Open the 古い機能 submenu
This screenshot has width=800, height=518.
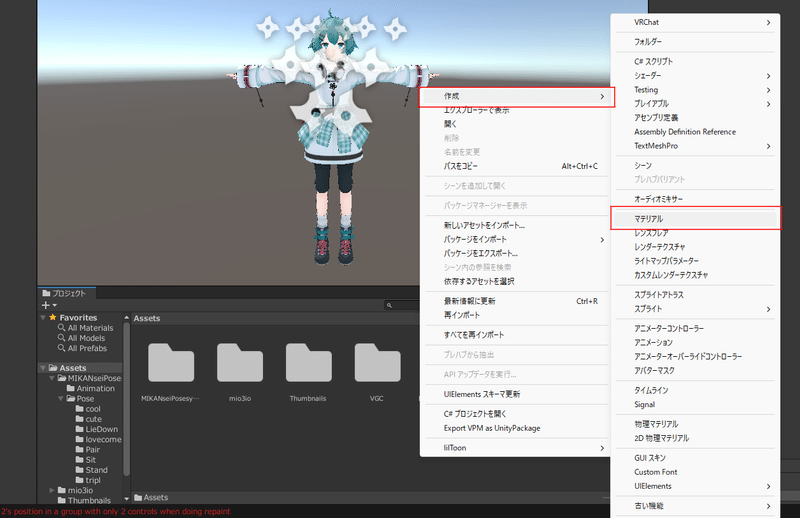click(x=695, y=506)
